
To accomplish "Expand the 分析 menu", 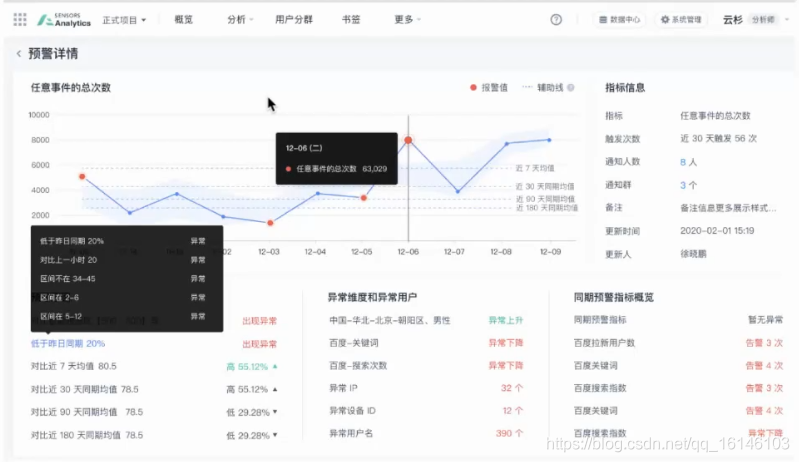I will click(239, 19).
